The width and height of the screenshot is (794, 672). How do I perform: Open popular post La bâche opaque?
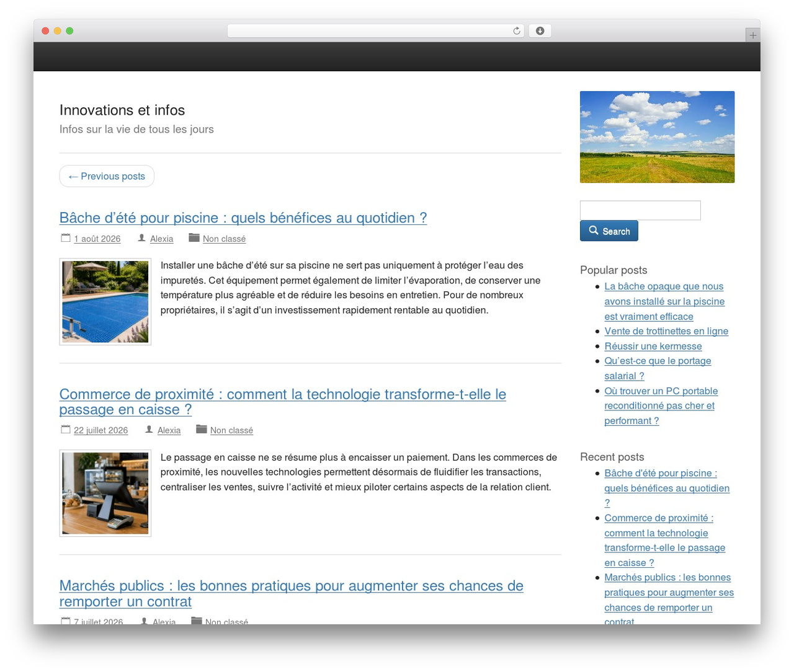665,301
